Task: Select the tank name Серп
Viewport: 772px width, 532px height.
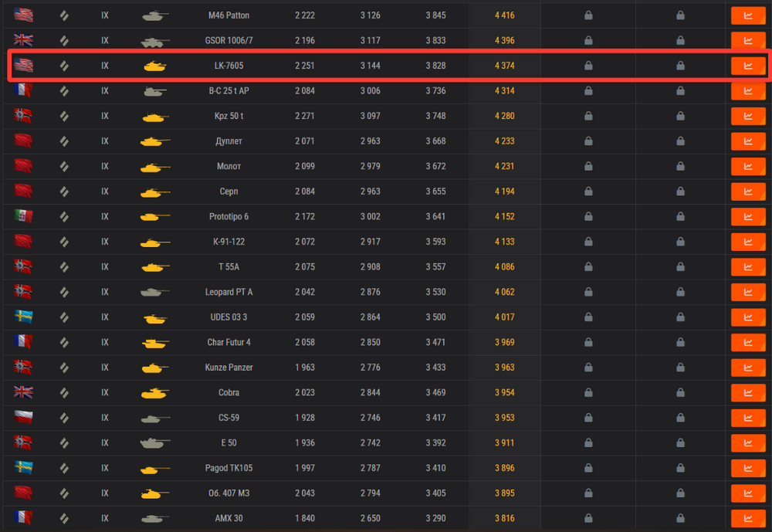Action: 229,191
